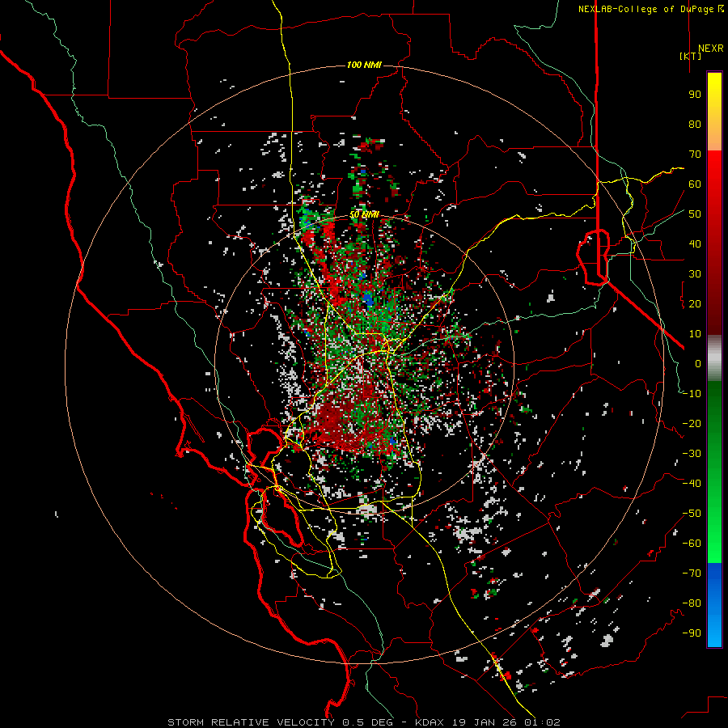The image size is (728, 728).
Task: Click the positive 50 scale value
Action: click(x=695, y=214)
